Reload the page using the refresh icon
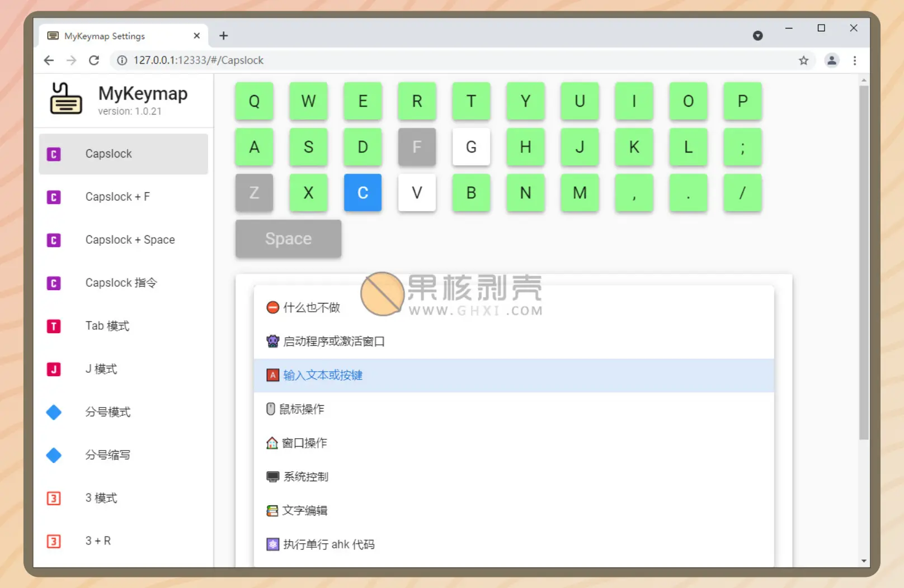The image size is (904, 588). tap(94, 60)
